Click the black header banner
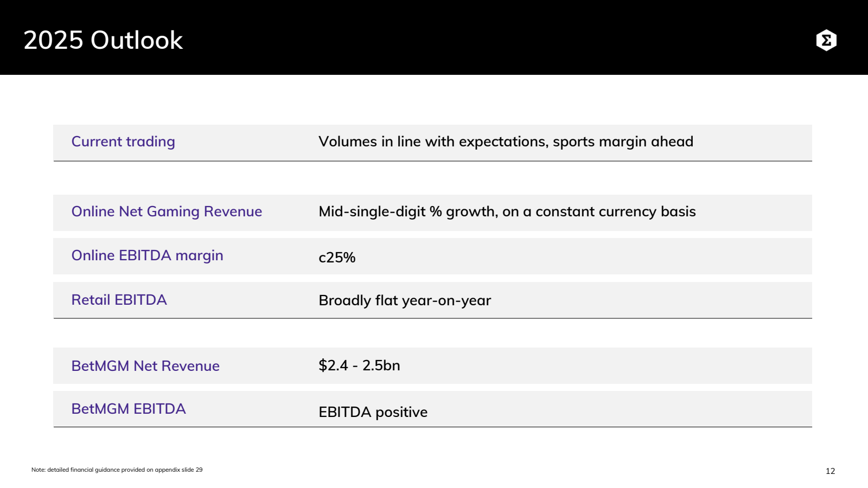Image resolution: width=868 pixels, height=488 pixels. pyautogui.click(x=434, y=37)
